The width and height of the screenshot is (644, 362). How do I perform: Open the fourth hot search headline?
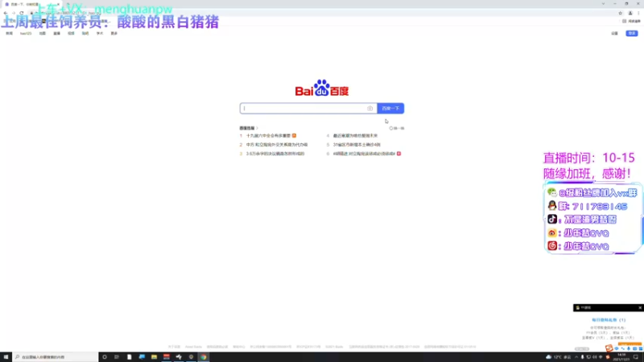point(355,135)
